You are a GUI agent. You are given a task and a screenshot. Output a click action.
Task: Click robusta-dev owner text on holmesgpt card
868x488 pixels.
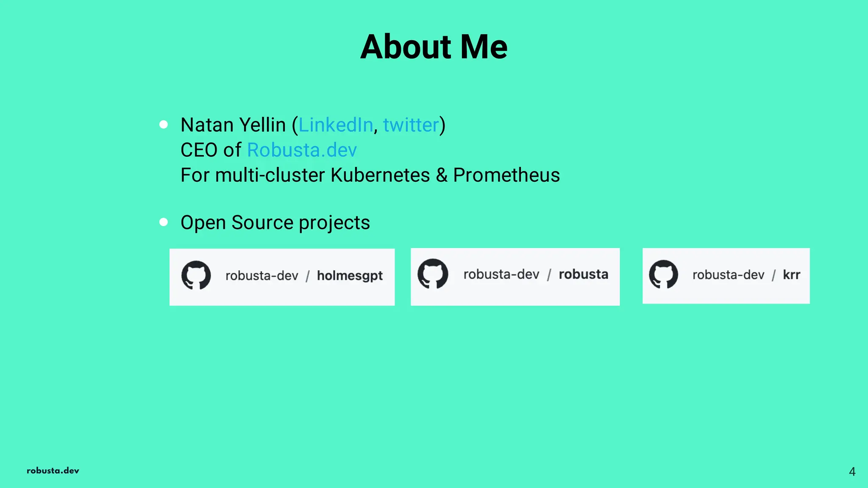[x=262, y=276]
